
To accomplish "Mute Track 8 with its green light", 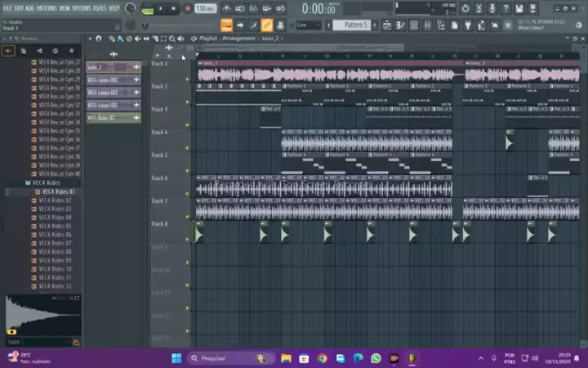I will [x=187, y=240].
